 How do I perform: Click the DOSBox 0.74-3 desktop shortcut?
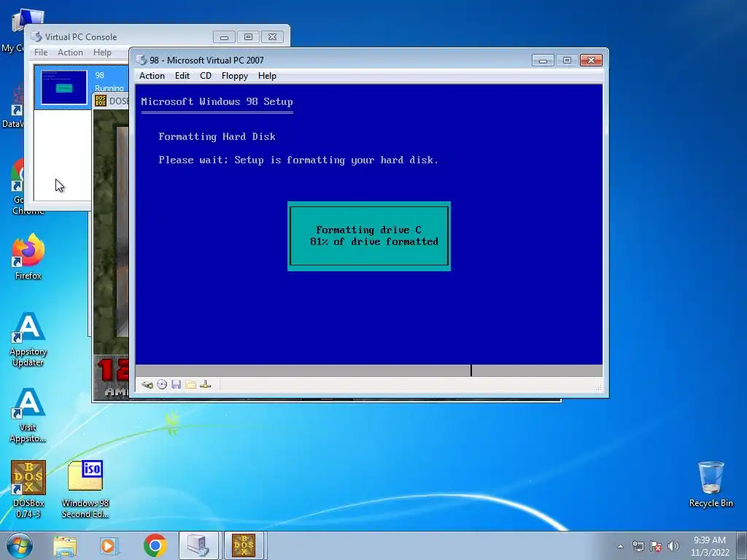tap(28, 489)
